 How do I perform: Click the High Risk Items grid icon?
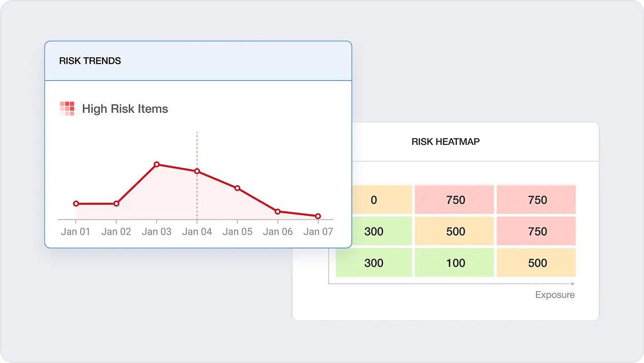67,109
